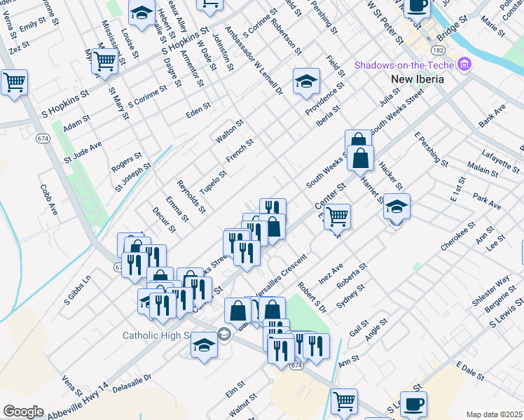Click the Reynolds St label
The width and height of the screenshot is (524, 420).
click(x=191, y=197)
